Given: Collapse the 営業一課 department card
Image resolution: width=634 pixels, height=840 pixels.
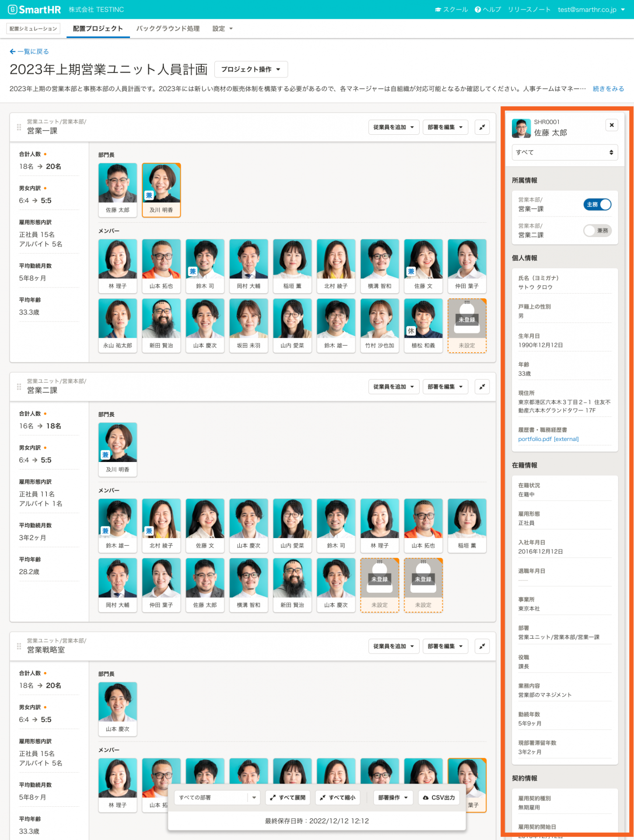Looking at the screenshot, I should pyautogui.click(x=482, y=127).
